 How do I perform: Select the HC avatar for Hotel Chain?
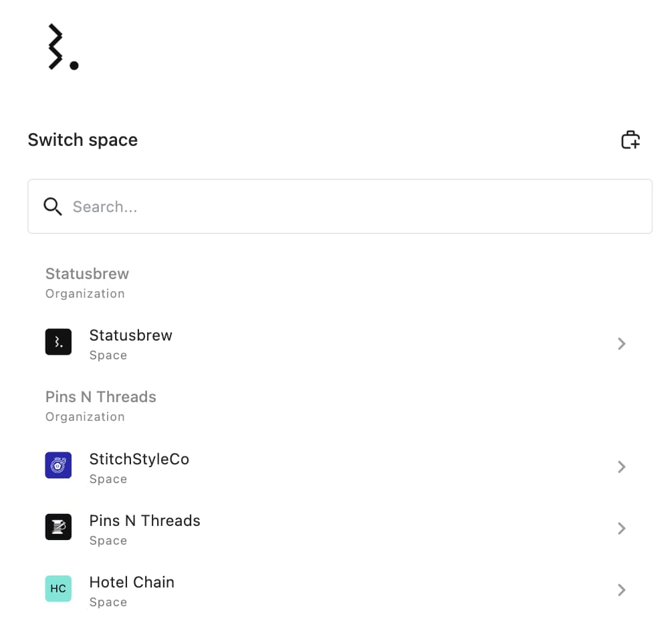58,588
